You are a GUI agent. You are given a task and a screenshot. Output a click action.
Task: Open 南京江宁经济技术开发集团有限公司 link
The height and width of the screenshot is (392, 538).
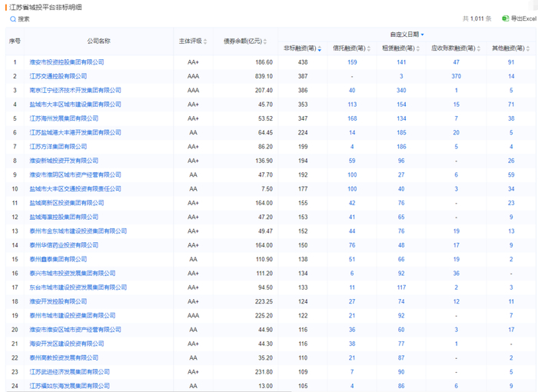[x=75, y=90]
